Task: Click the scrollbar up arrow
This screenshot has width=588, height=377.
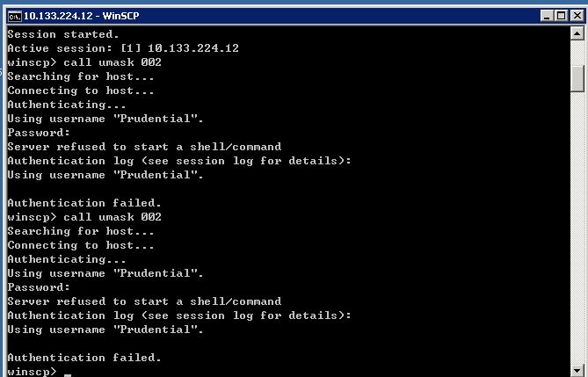Action: (x=577, y=34)
